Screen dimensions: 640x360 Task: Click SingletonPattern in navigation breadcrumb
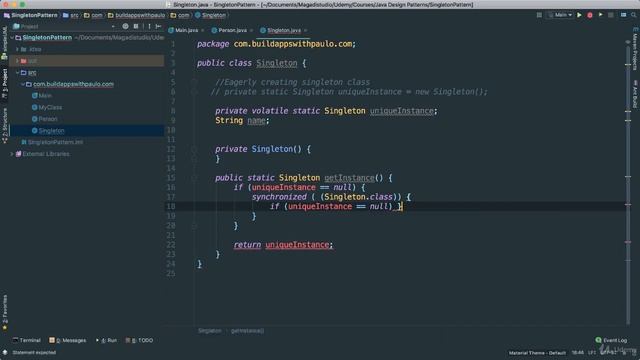pyautogui.click(x=34, y=15)
